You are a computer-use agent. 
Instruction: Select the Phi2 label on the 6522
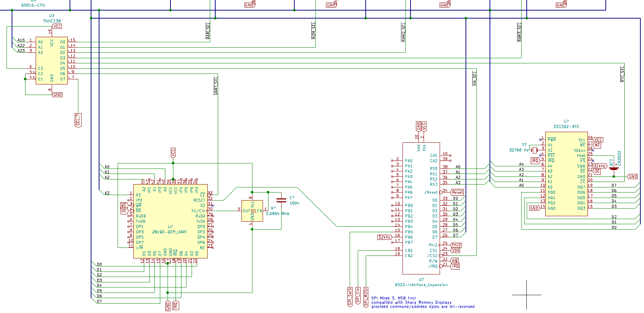coord(456,245)
